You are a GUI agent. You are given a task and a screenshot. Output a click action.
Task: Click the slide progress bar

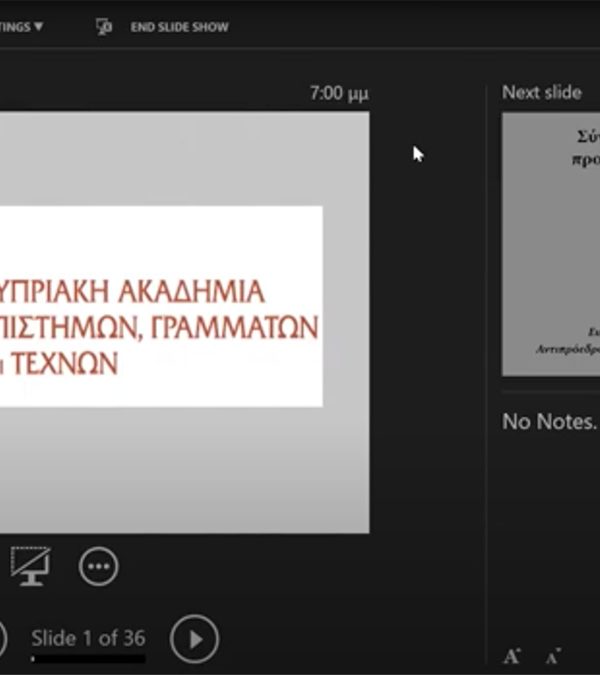click(88, 659)
